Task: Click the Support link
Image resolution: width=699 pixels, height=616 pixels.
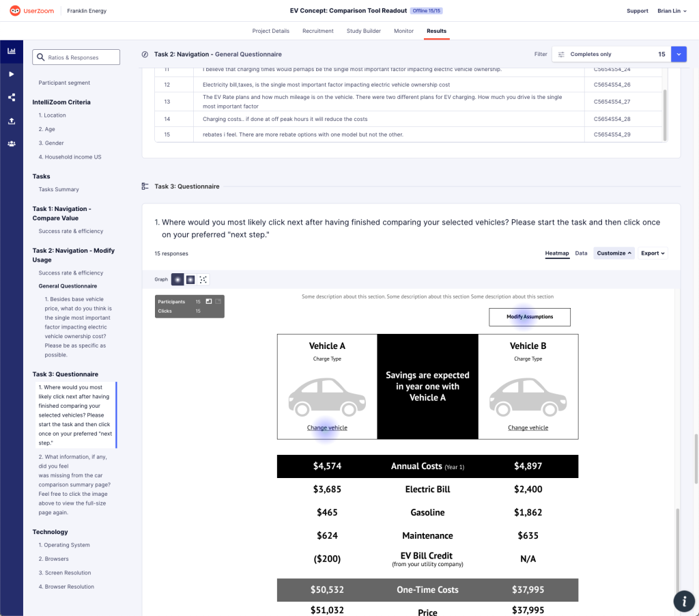Action: pos(637,11)
